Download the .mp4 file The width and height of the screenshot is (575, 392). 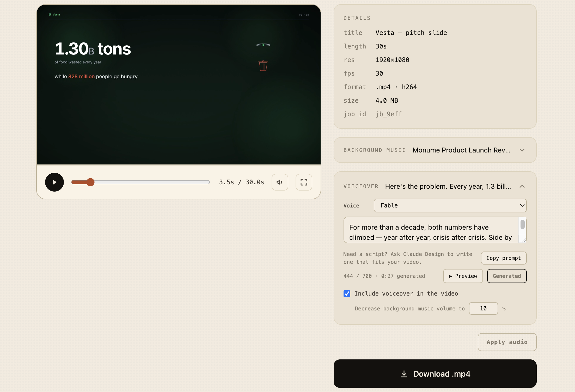[x=435, y=374]
